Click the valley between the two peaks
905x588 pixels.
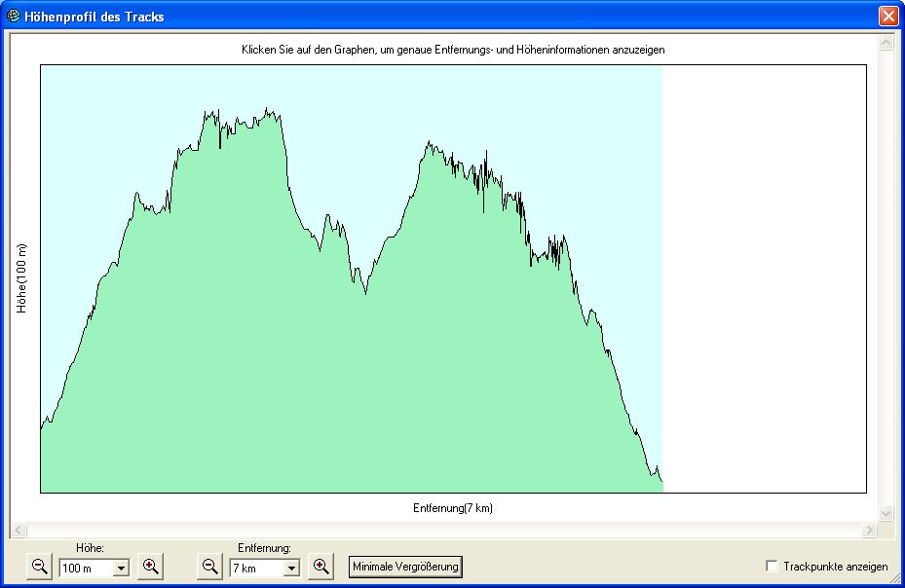click(365, 291)
